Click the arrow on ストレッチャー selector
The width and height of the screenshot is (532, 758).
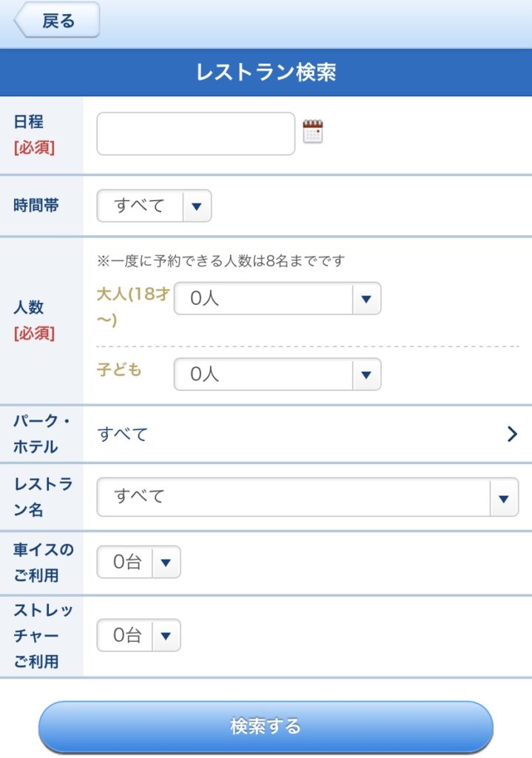tap(166, 636)
